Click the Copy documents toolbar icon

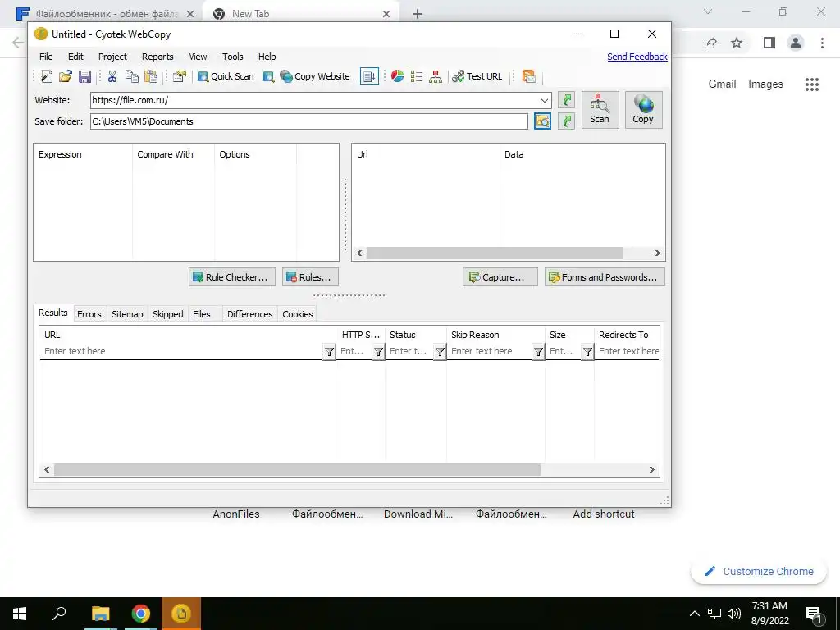coord(132,76)
